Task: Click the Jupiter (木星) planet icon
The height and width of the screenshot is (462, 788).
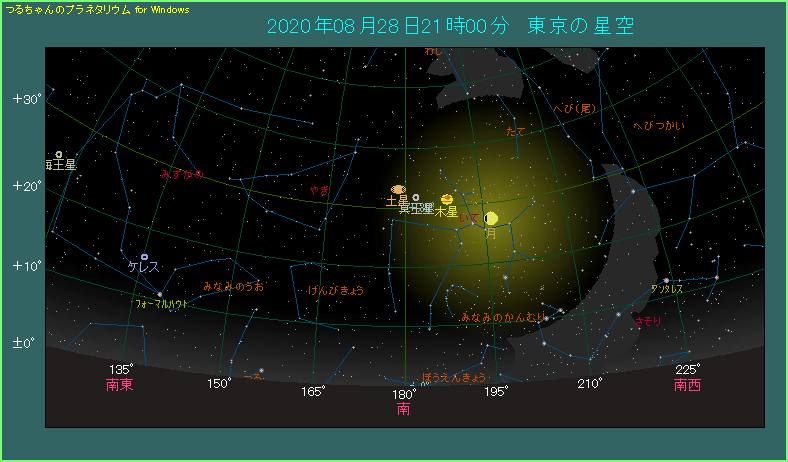Action: [447, 199]
